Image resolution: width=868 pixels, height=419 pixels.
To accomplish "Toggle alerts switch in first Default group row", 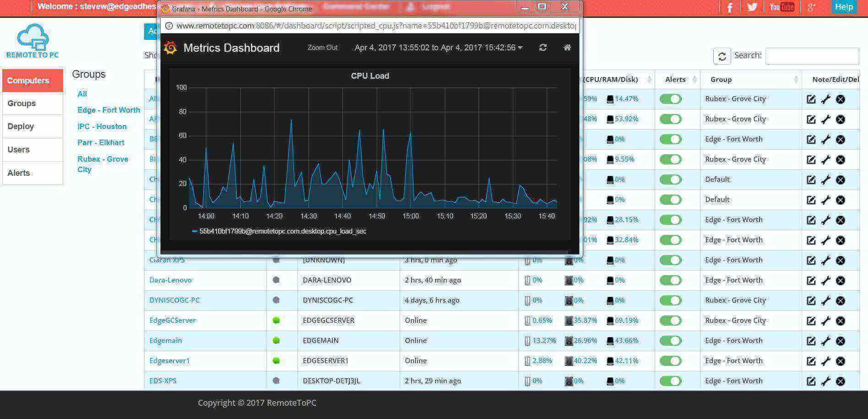I will click(x=671, y=180).
